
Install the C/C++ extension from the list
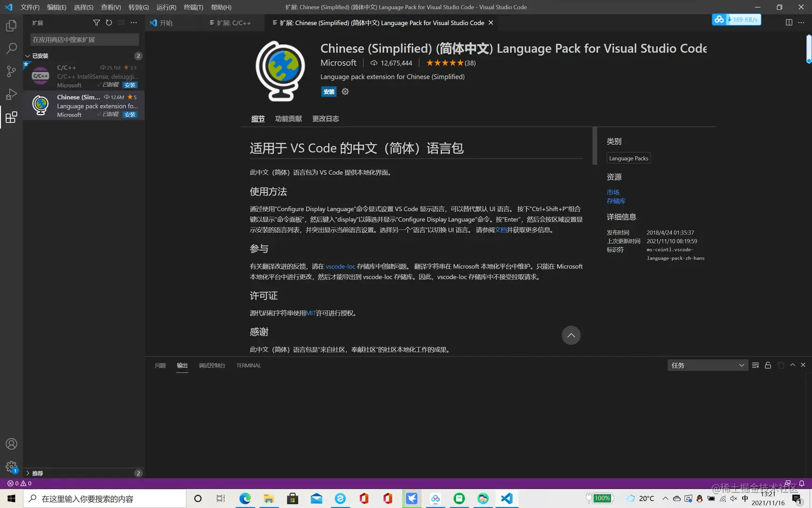point(130,85)
